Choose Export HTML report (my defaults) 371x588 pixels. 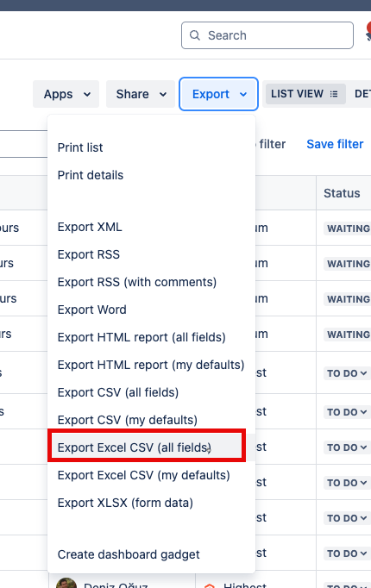152,365
